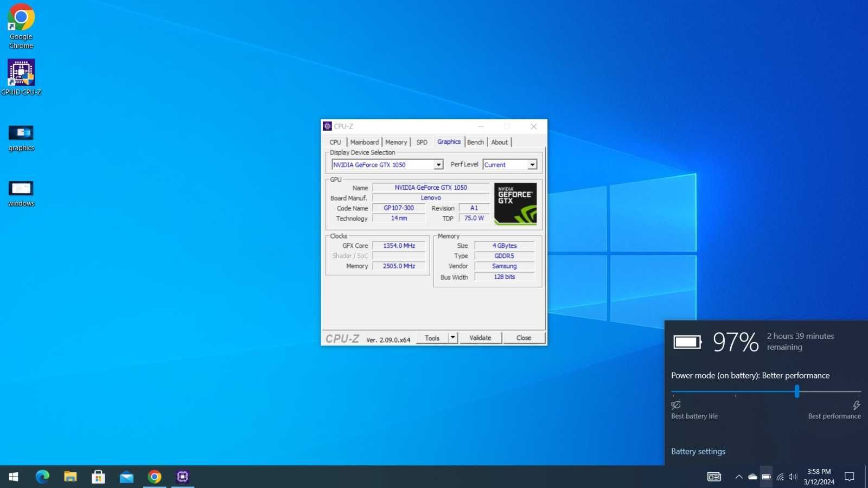
Task: Click CPU-Z taskbar button
Action: tap(183, 477)
